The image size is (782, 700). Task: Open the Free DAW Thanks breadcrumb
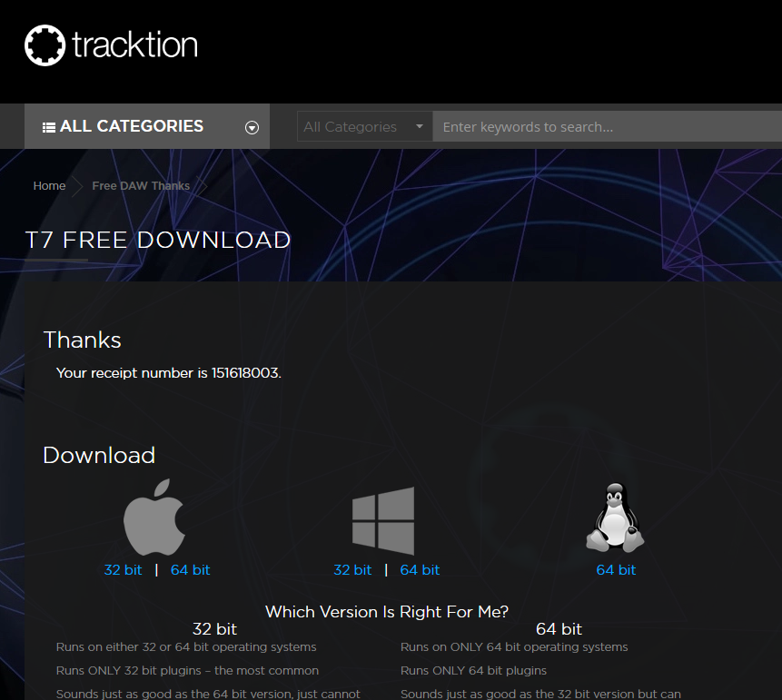141,185
